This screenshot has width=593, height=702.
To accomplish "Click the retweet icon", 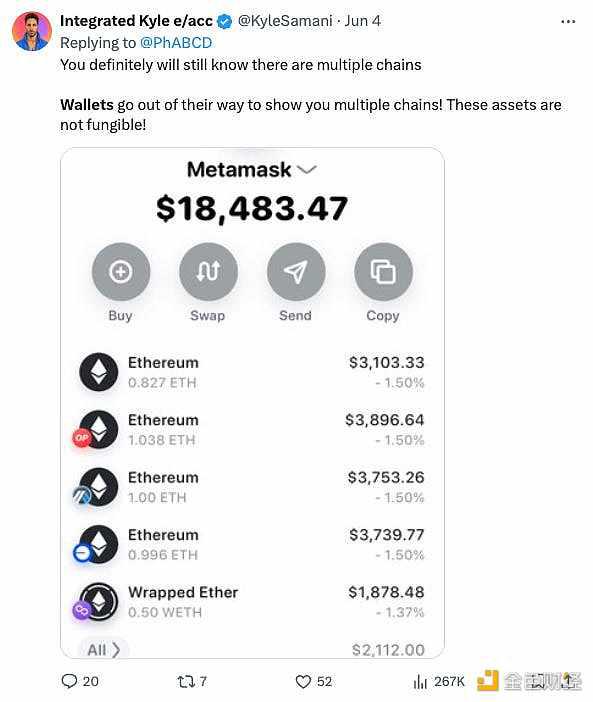I will [185, 681].
